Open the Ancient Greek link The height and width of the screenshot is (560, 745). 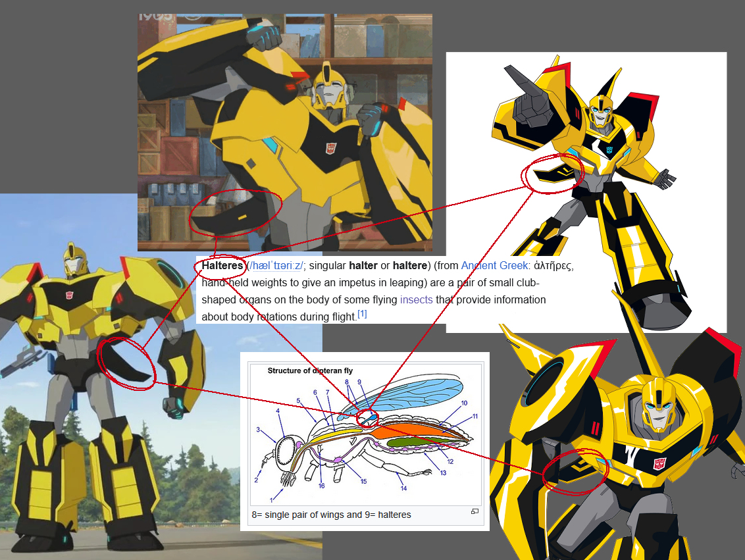pyautogui.click(x=494, y=266)
